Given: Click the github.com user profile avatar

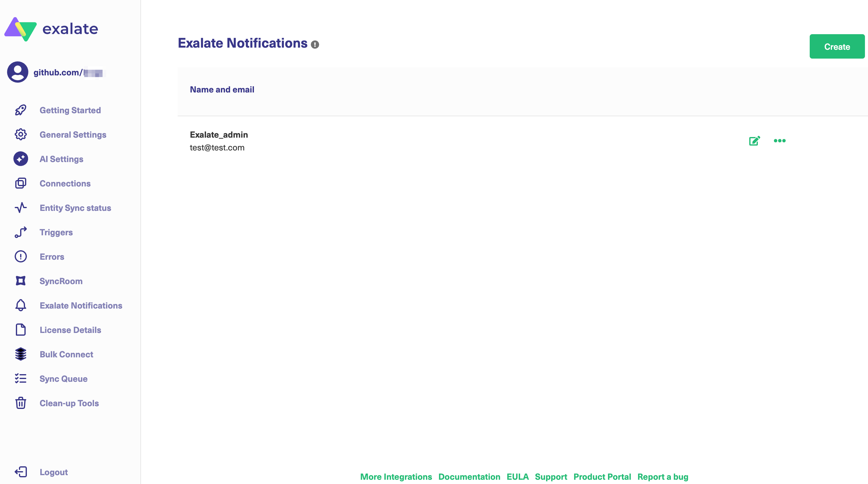Looking at the screenshot, I should coord(17,72).
